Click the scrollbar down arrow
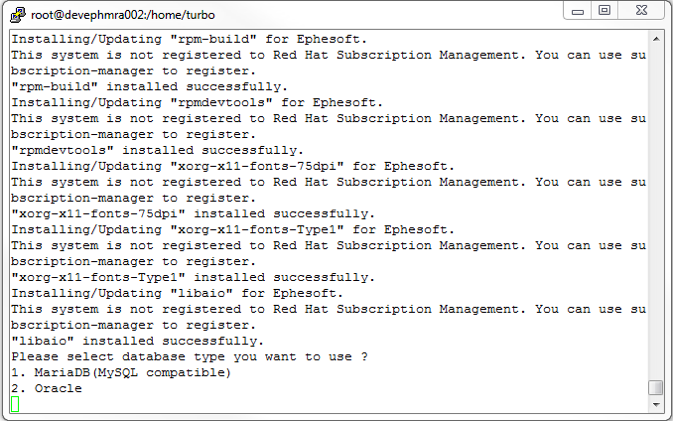This screenshot has height=421, width=673. 655,404
